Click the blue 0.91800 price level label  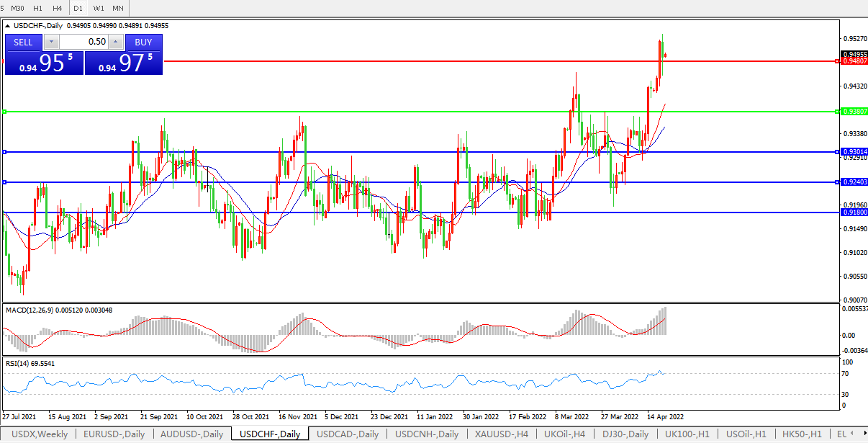coord(854,212)
